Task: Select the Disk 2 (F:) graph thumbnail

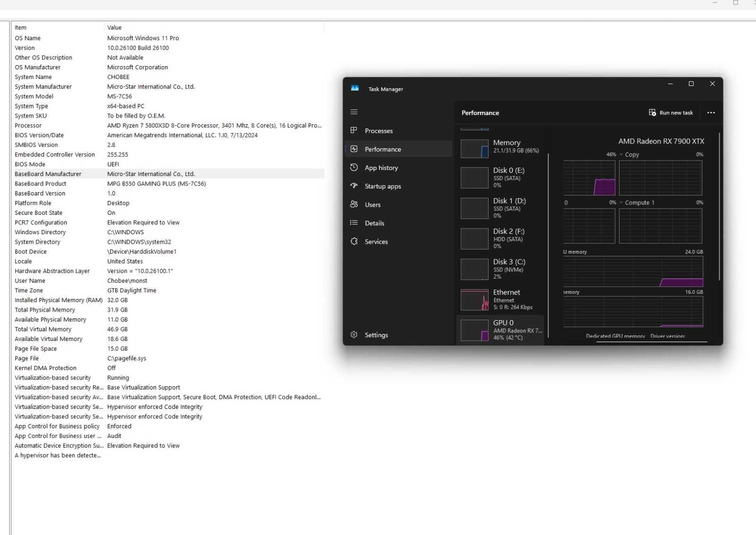Action: (474, 238)
